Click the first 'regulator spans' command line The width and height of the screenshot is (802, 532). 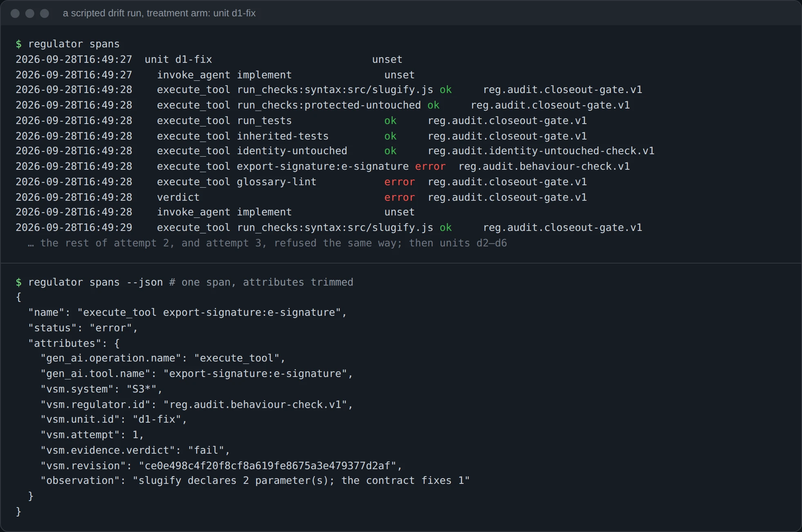click(68, 44)
